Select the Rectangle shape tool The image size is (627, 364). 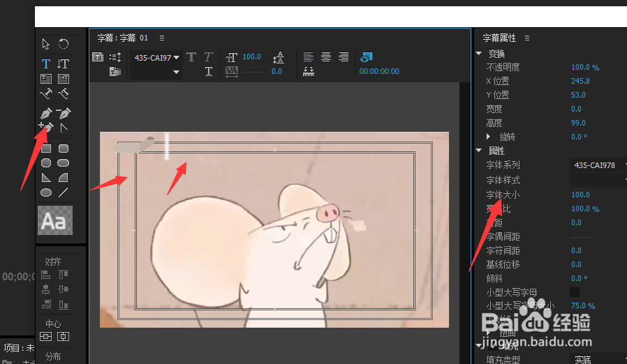[x=46, y=149]
